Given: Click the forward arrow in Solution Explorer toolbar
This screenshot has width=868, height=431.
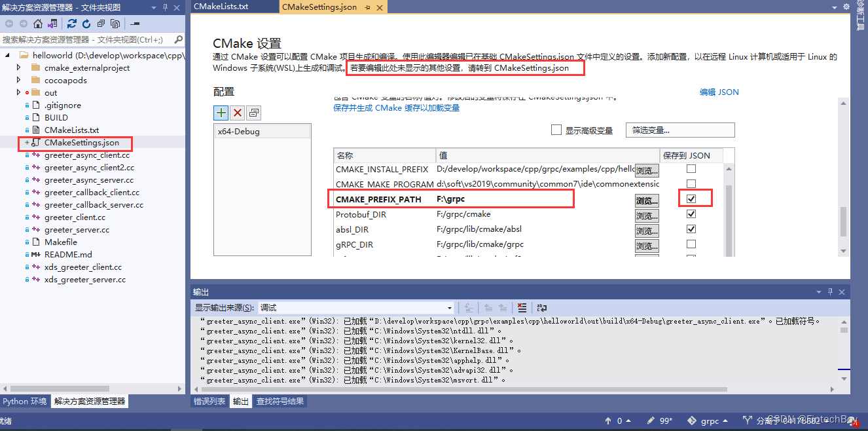Looking at the screenshot, I should tap(23, 24).
